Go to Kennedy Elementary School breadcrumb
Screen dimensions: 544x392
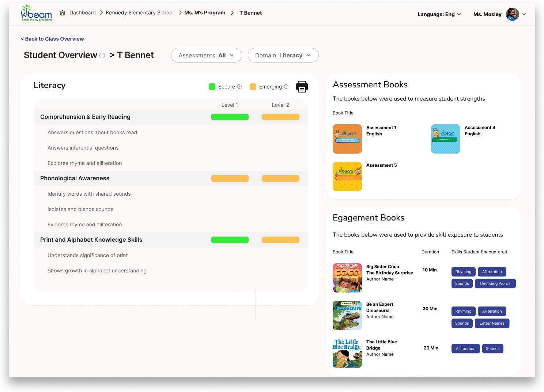click(x=140, y=13)
